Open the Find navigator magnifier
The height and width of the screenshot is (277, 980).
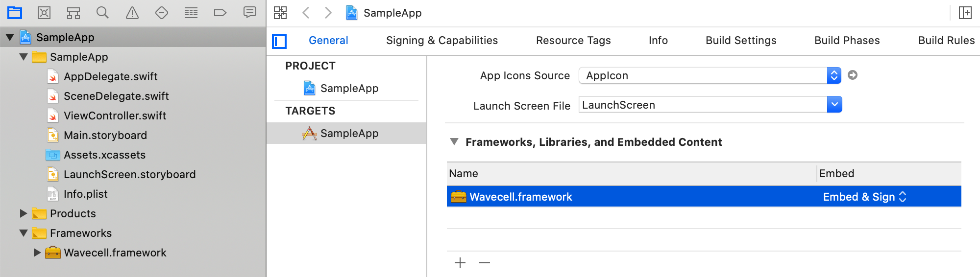102,13
